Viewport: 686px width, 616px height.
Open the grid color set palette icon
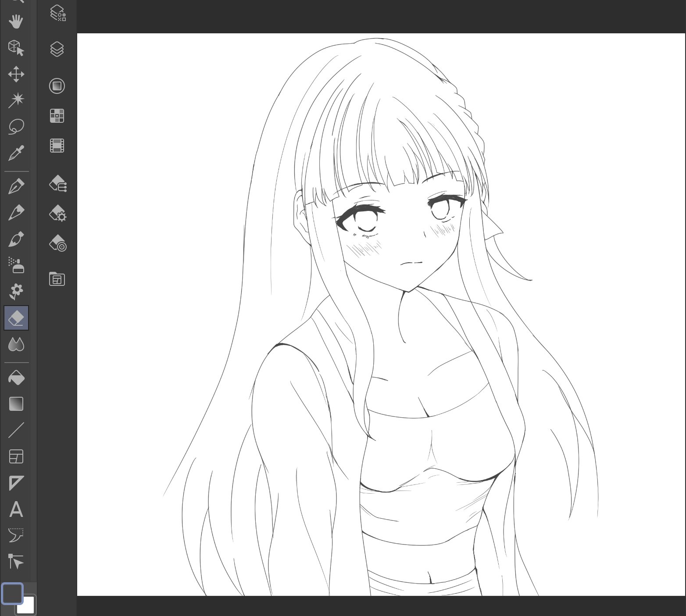pyautogui.click(x=57, y=116)
